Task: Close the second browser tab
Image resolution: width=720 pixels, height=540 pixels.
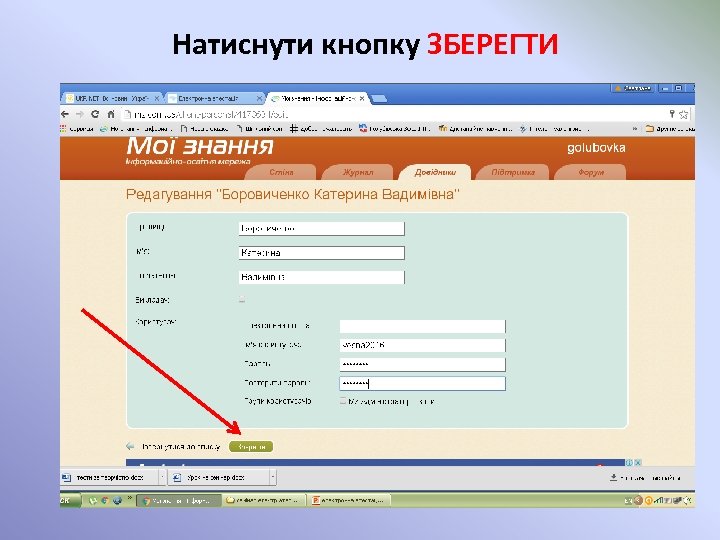Action: (259, 98)
